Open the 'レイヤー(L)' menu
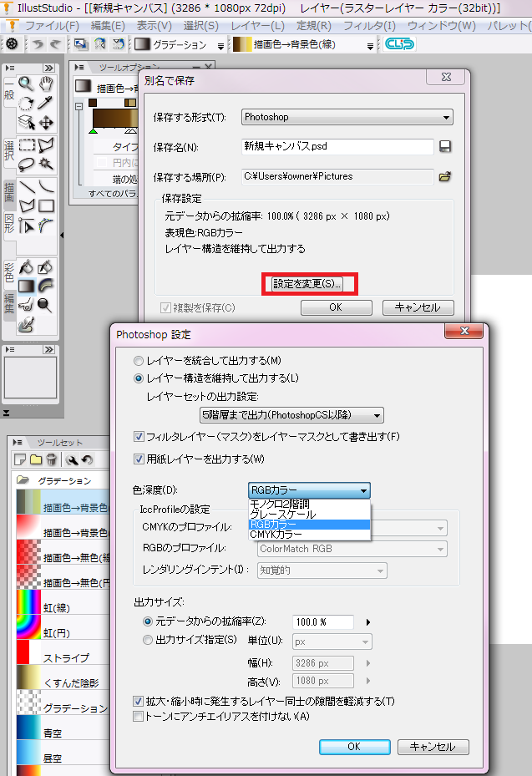Screen dimensions: 532x776 (x=257, y=26)
